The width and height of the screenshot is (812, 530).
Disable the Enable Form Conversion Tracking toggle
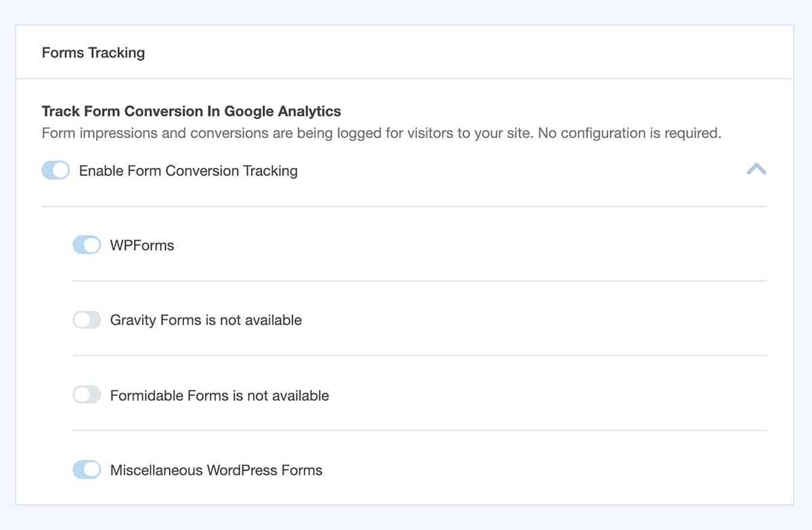(x=55, y=170)
